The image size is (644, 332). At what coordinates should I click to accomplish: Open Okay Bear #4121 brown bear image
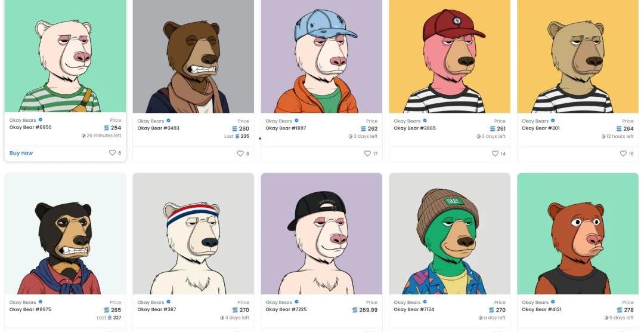tap(578, 233)
